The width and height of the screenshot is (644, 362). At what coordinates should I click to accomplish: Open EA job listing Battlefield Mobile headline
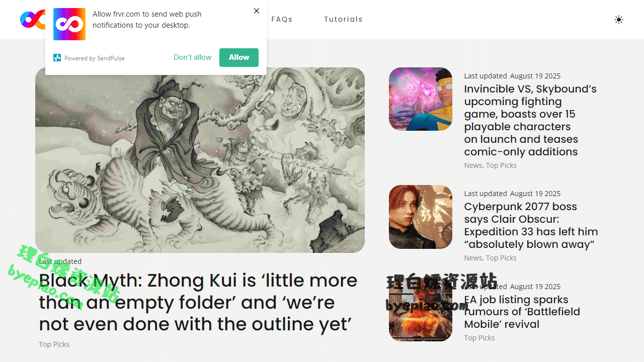tap(522, 312)
